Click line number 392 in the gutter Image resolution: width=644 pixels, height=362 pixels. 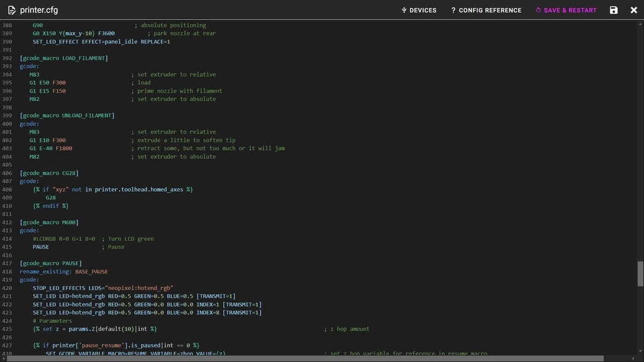[7, 58]
